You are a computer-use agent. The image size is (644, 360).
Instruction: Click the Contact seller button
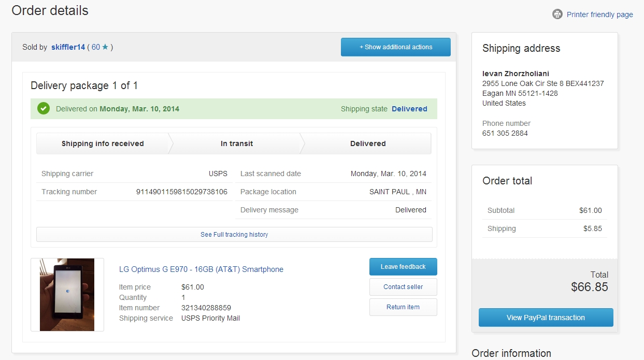click(x=403, y=287)
